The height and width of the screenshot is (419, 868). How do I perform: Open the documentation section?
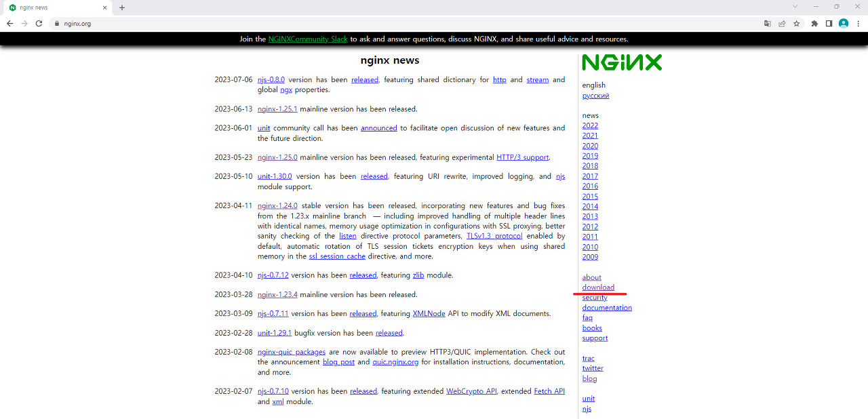tap(606, 307)
